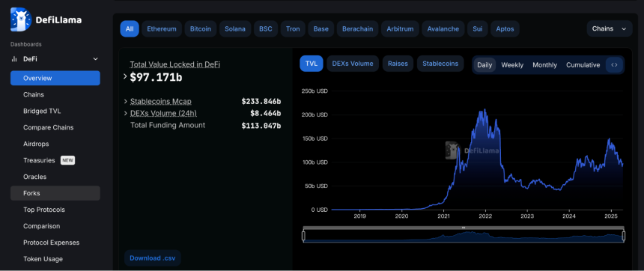Click the DeFi bar chart icon in sidebar

point(14,59)
